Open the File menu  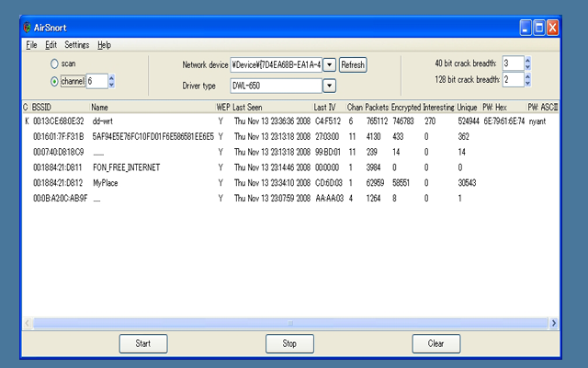coord(31,44)
